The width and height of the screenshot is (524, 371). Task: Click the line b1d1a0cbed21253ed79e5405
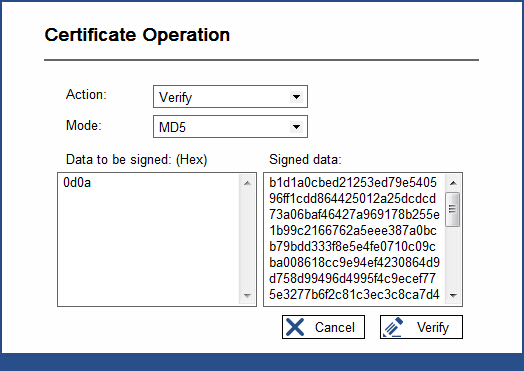click(353, 182)
